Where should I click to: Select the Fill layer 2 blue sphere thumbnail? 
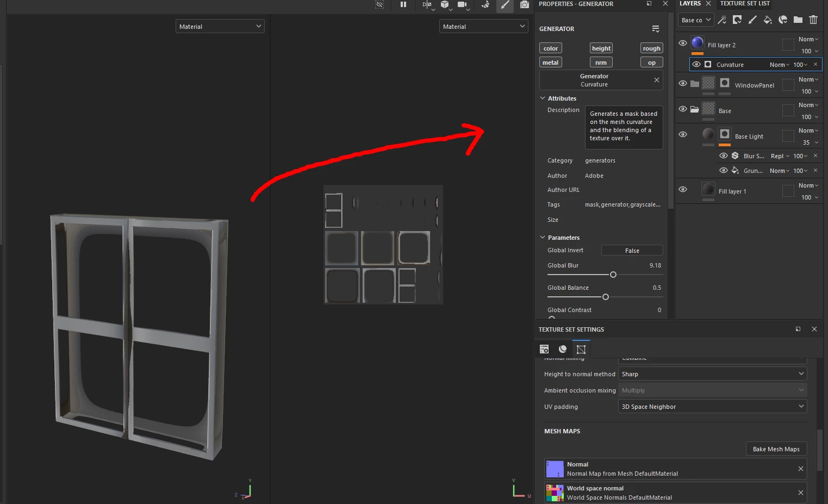[x=698, y=42]
